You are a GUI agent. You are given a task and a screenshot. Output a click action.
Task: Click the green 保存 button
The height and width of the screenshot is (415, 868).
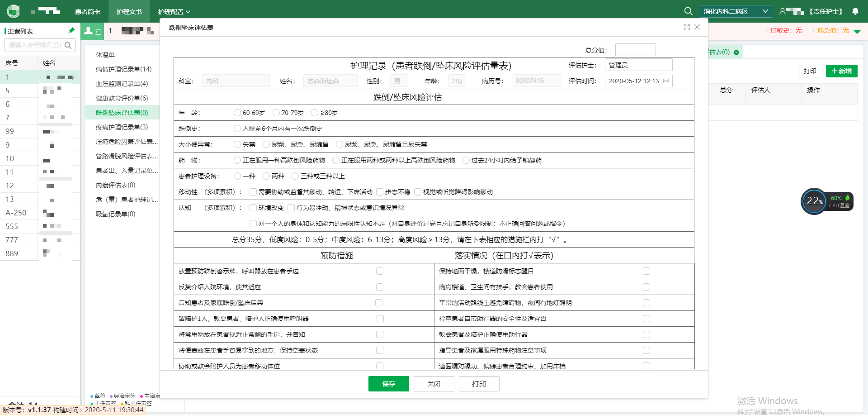tap(388, 384)
